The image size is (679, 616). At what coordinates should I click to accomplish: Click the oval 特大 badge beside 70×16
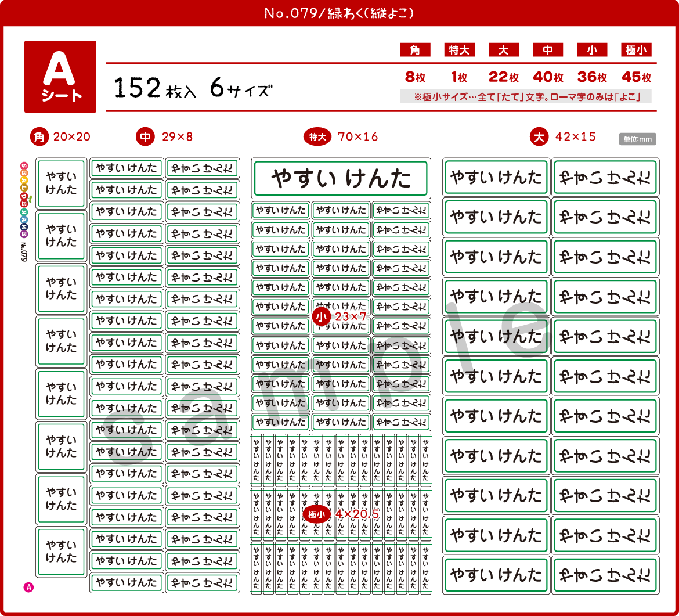pyautogui.click(x=317, y=137)
